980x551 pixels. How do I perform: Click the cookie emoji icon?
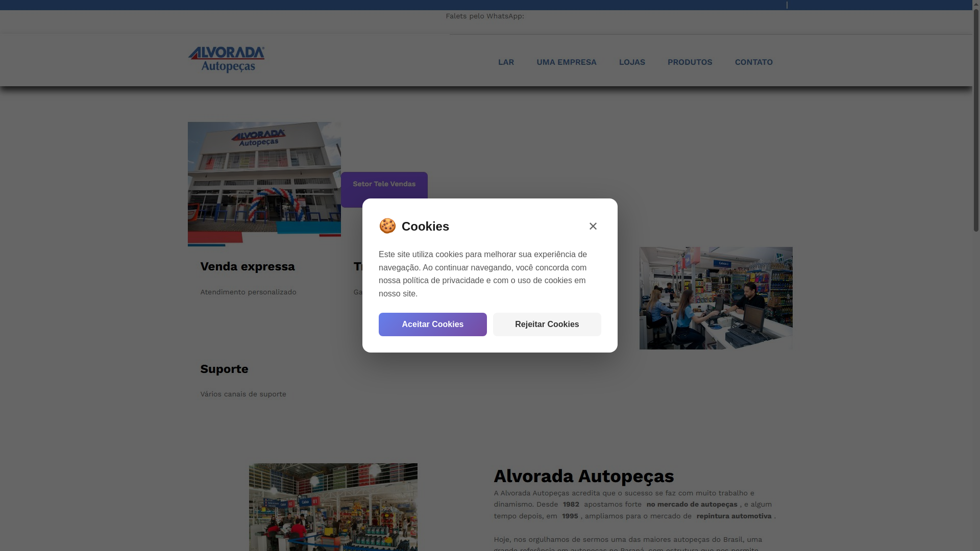387,226
